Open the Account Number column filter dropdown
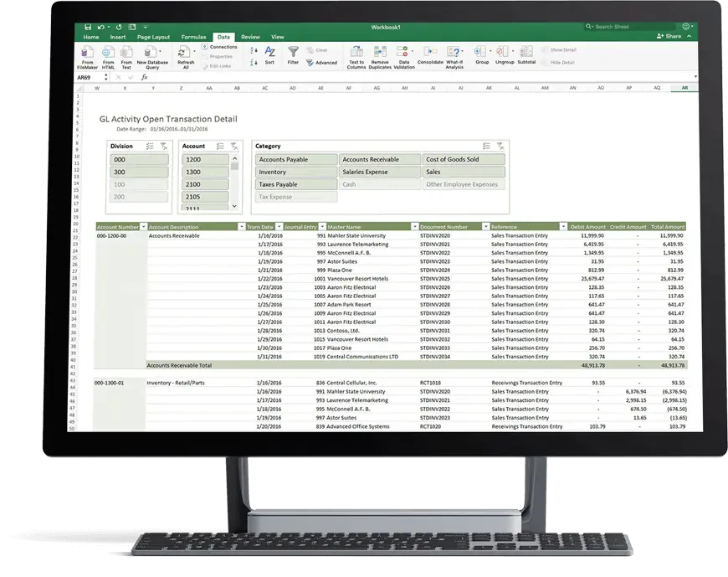728x577 pixels. pyautogui.click(x=143, y=227)
